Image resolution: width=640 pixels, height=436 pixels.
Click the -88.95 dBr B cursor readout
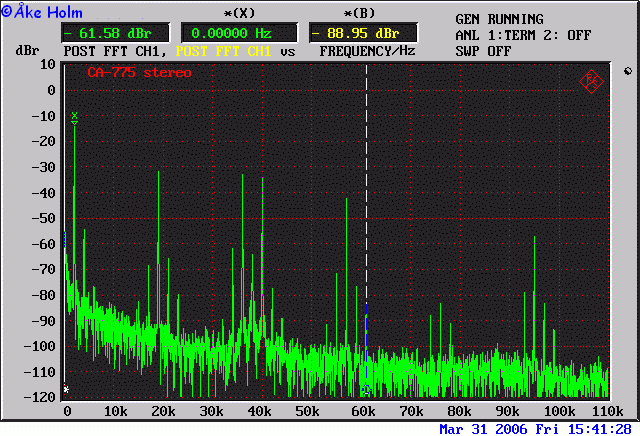coord(363,33)
